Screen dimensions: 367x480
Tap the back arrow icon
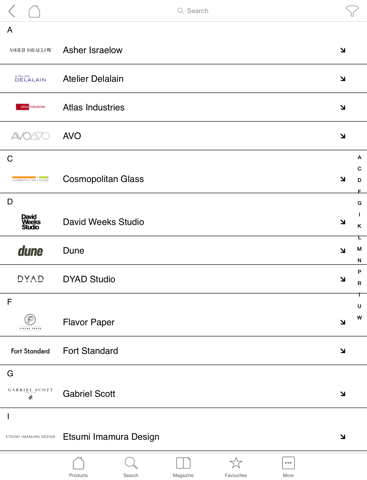[12, 11]
